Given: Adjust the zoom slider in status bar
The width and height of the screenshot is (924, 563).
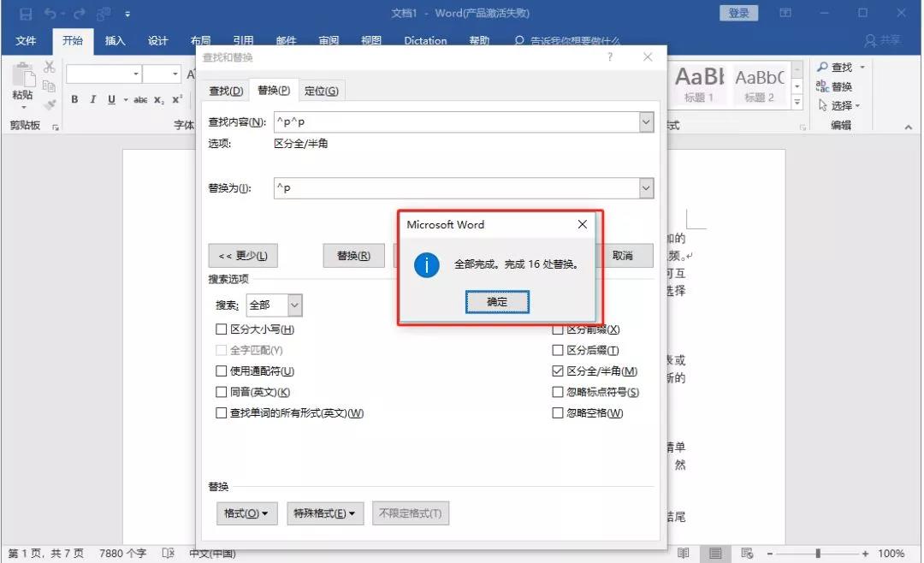Looking at the screenshot, I should tap(818, 554).
